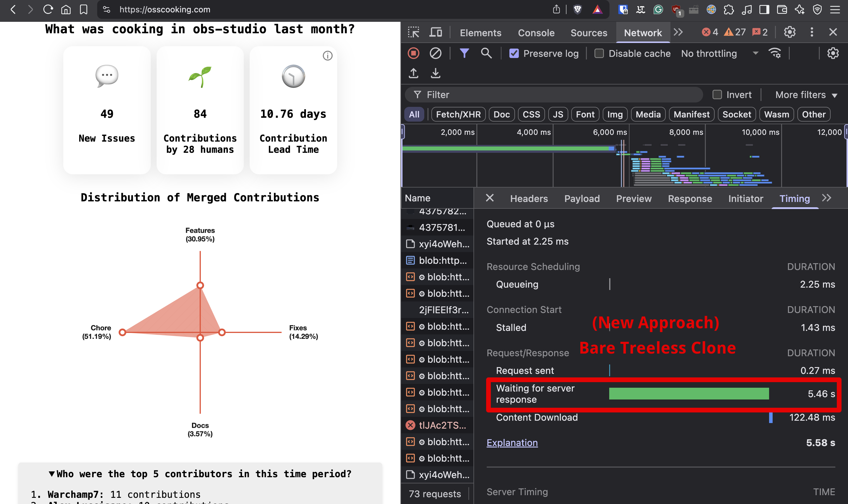Show more DevTools panel tabs chevron
Image resolution: width=848 pixels, height=504 pixels.
(678, 32)
